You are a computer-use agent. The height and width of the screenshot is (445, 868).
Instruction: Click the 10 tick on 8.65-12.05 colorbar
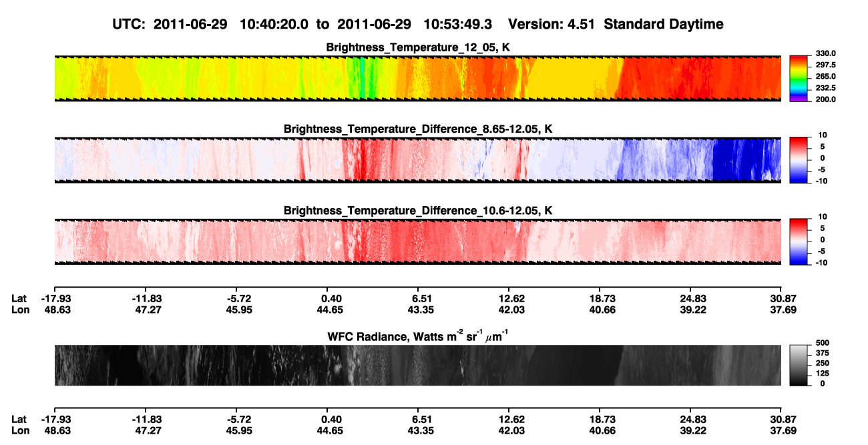pos(821,135)
